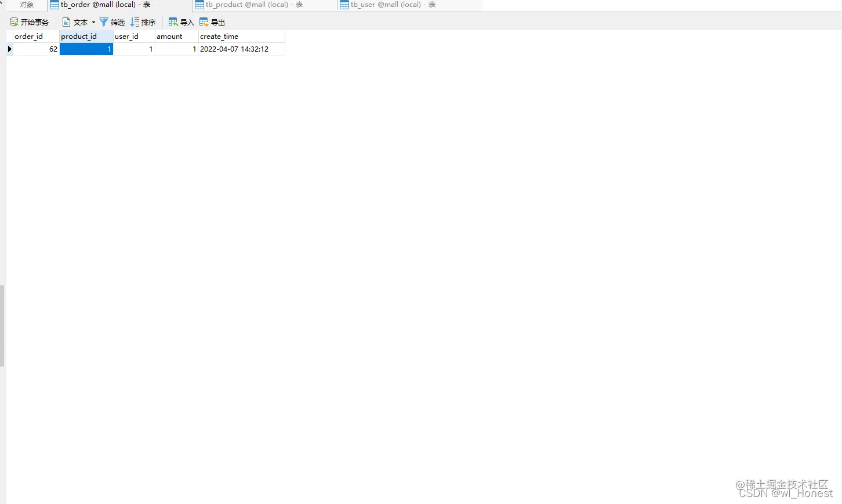Click the Filter (筛选) funnel icon
Viewport: 842px width, 504px height.
tap(104, 22)
